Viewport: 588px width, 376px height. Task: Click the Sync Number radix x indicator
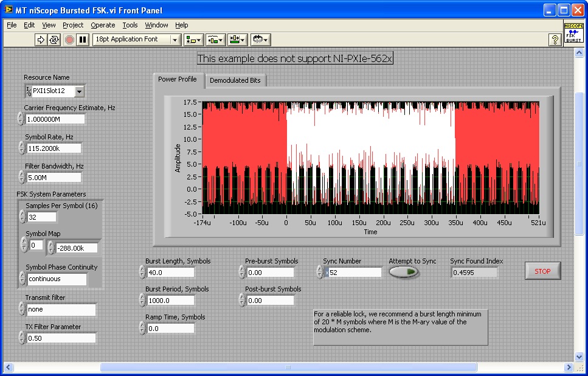point(327,273)
